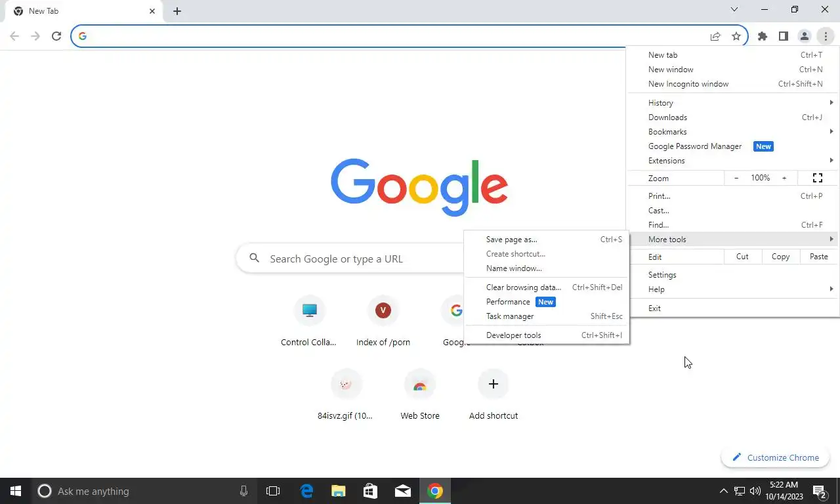Click the three-dot Chrome menu icon
The image size is (840, 504).
point(825,37)
